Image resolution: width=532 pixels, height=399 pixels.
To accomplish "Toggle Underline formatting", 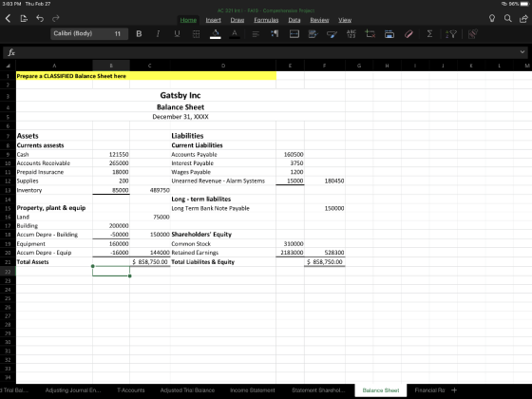I will [x=177, y=34].
